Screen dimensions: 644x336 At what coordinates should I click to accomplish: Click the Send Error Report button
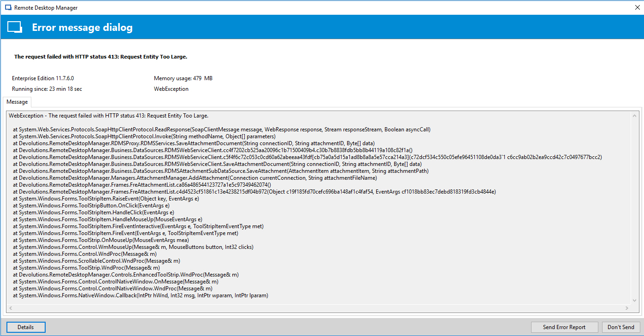point(564,327)
